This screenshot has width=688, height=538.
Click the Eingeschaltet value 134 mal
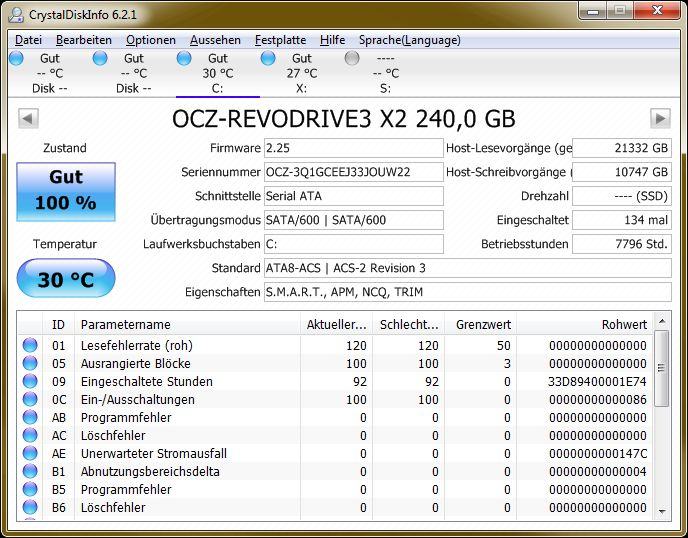(x=621, y=220)
